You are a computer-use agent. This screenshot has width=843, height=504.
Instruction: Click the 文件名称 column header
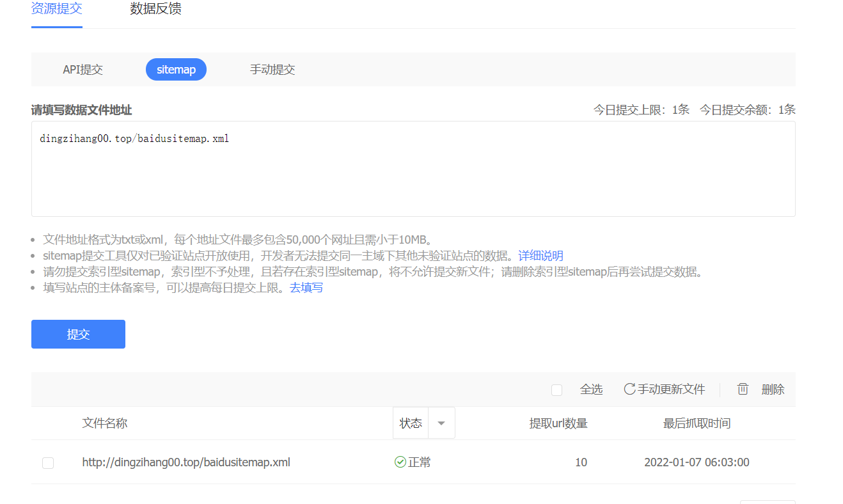(105, 423)
